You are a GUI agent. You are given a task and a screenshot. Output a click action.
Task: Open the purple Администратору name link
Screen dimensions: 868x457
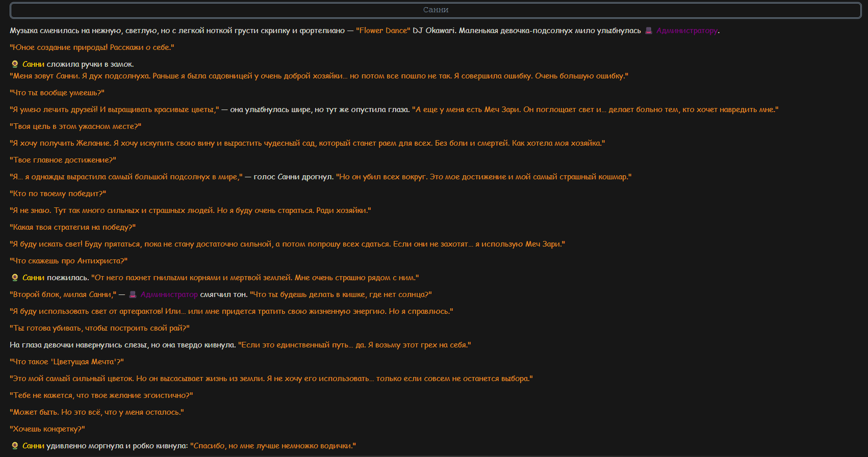click(x=687, y=31)
